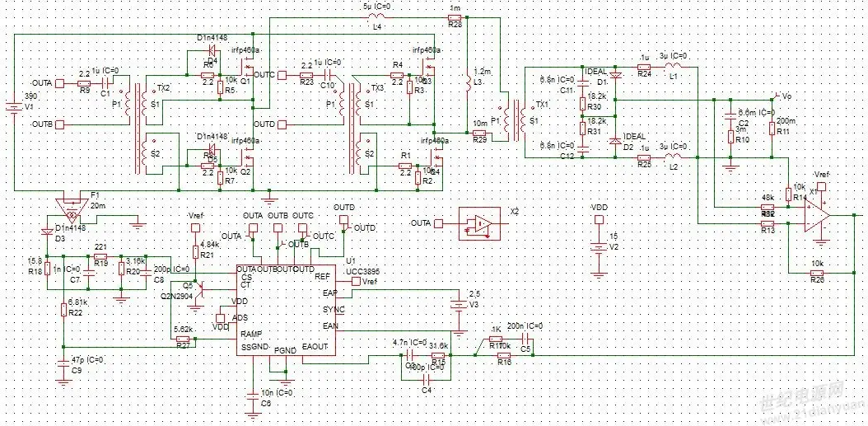Viewport: 868px width, 426px height.
Task: Select the C5 200n capacitor
Action: tap(526, 337)
